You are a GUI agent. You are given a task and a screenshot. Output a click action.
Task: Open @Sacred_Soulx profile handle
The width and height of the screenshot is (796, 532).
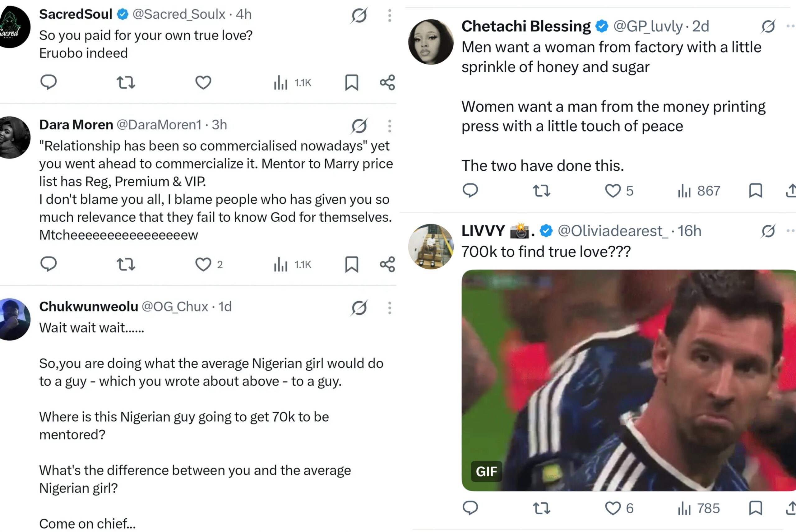coord(179,14)
